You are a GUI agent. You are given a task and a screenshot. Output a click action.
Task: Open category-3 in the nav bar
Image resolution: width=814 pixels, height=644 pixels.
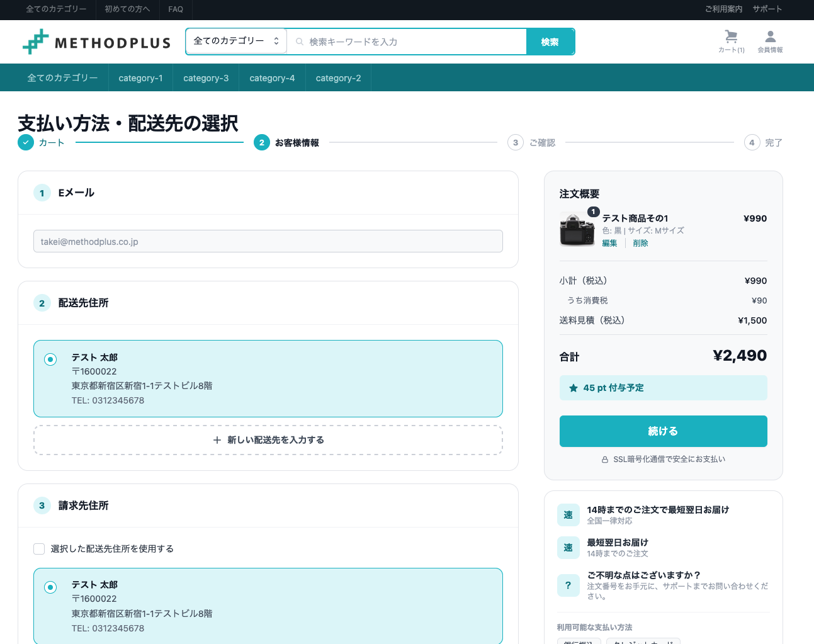click(206, 78)
